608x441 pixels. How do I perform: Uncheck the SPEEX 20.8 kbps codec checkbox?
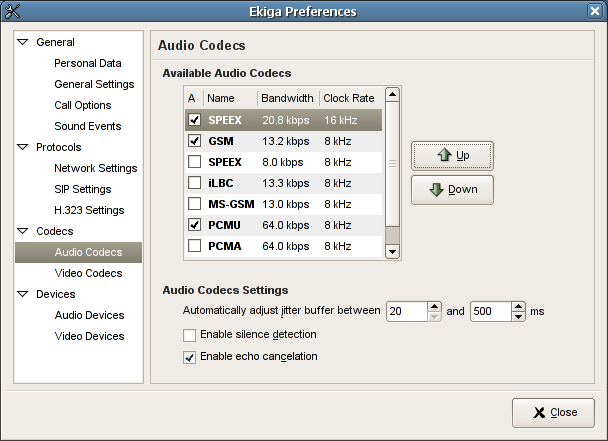(x=194, y=120)
